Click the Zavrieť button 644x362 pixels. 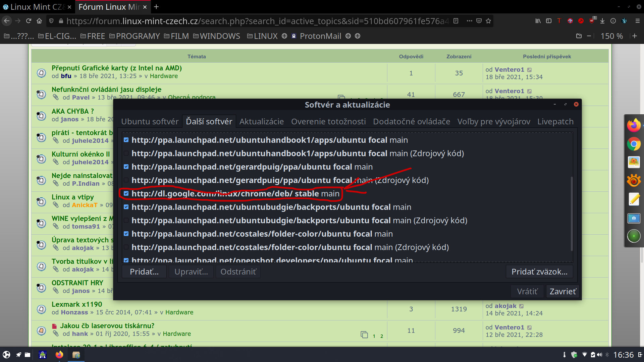pyautogui.click(x=562, y=292)
